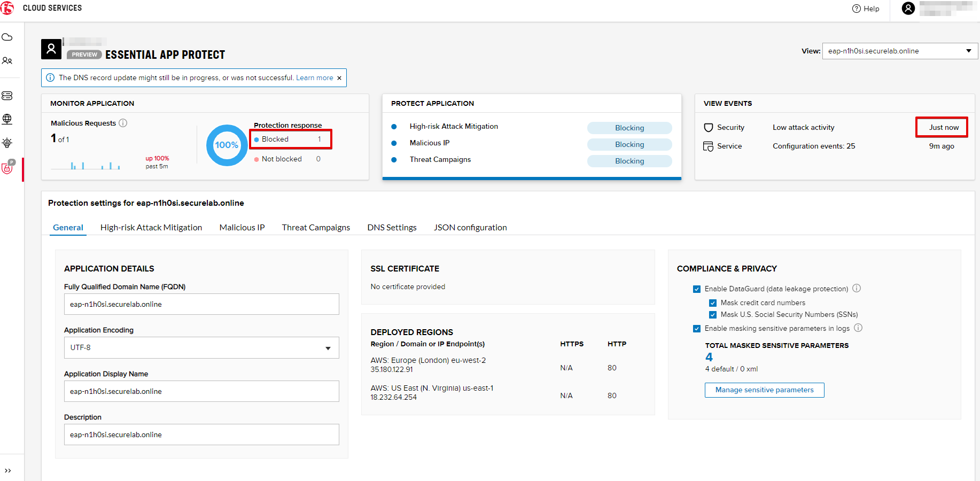980x481 pixels.
Task: Open the Essential App Protect sidebar icon
Action: pos(7,168)
